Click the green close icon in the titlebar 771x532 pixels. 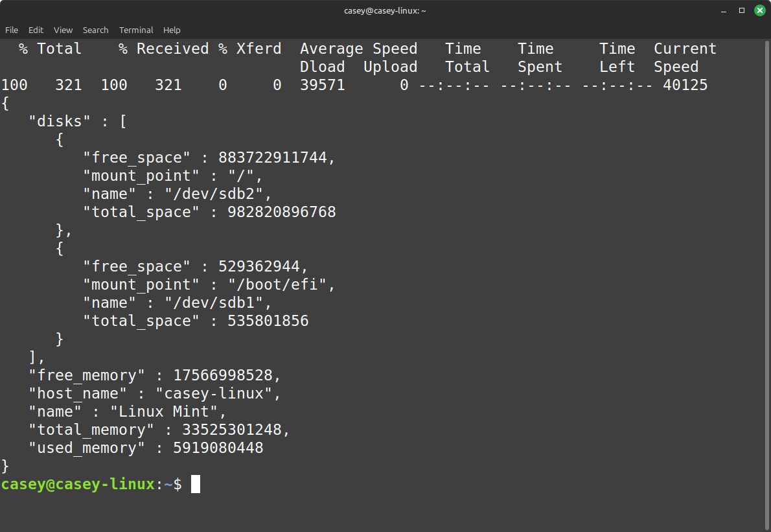click(x=759, y=10)
